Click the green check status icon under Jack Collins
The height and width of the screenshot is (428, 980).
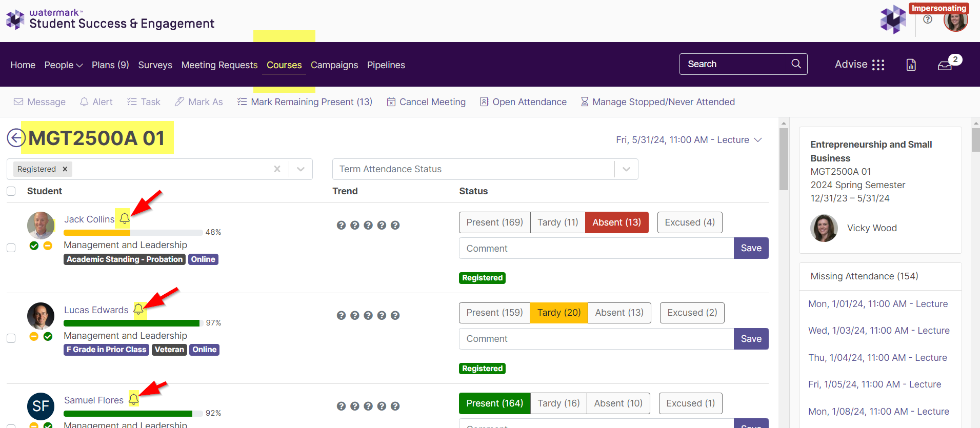click(x=34, y=246)
